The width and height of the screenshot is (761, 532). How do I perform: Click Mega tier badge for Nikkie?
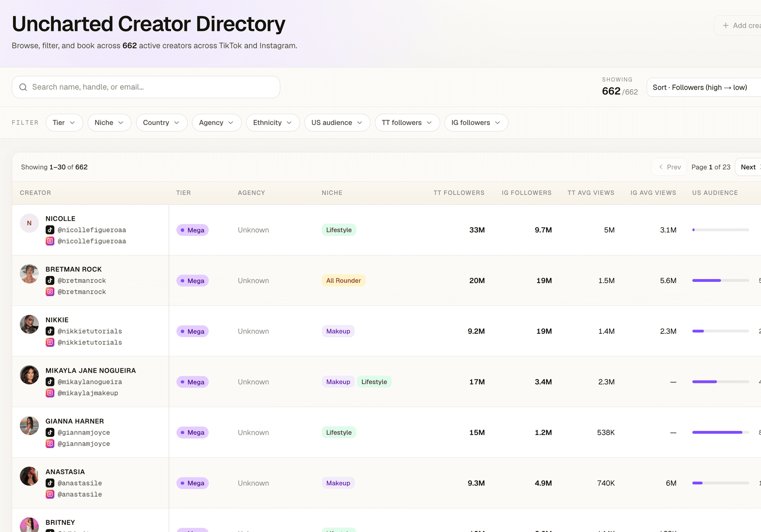193,331
